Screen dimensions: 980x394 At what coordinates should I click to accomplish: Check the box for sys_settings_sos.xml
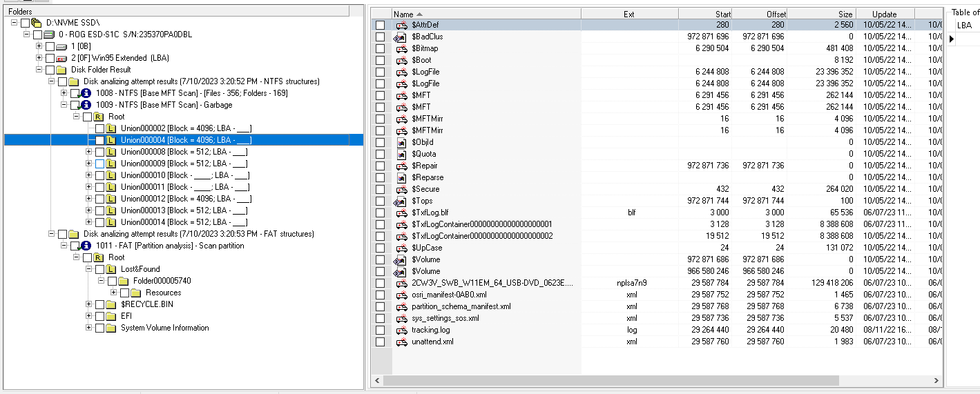381,318
